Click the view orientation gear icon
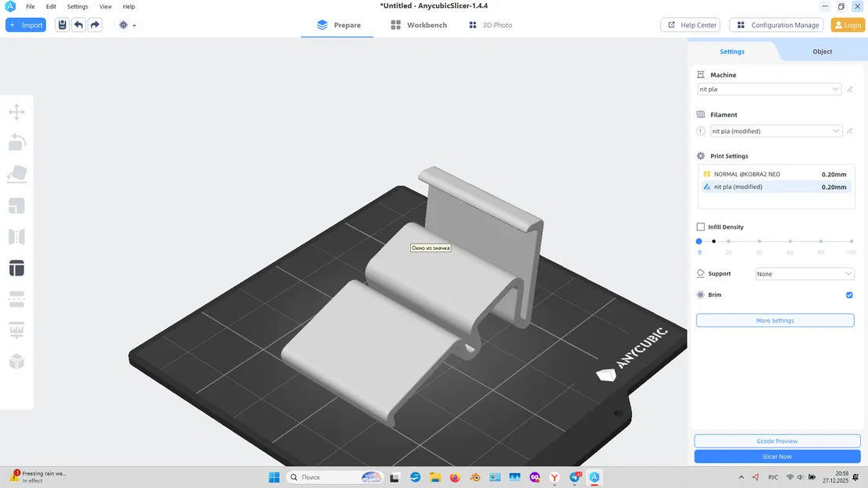 pos(123,25)
